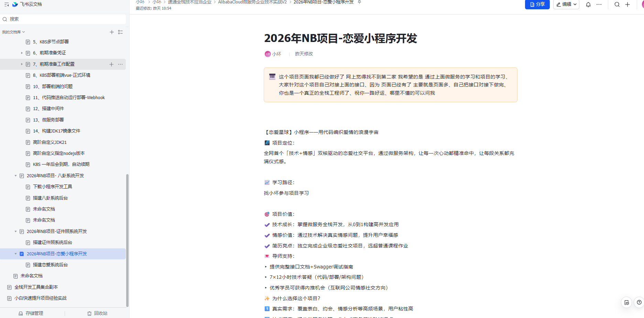Click more options next to notification bell
Image resolution: width=644 pixels, height=318 pixels.
pos(599,4)
